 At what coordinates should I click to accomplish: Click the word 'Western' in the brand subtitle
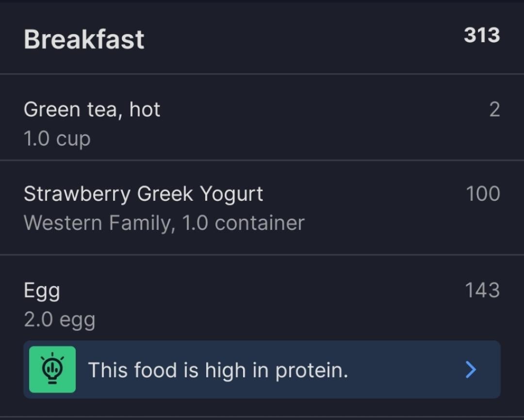[63, 223]
